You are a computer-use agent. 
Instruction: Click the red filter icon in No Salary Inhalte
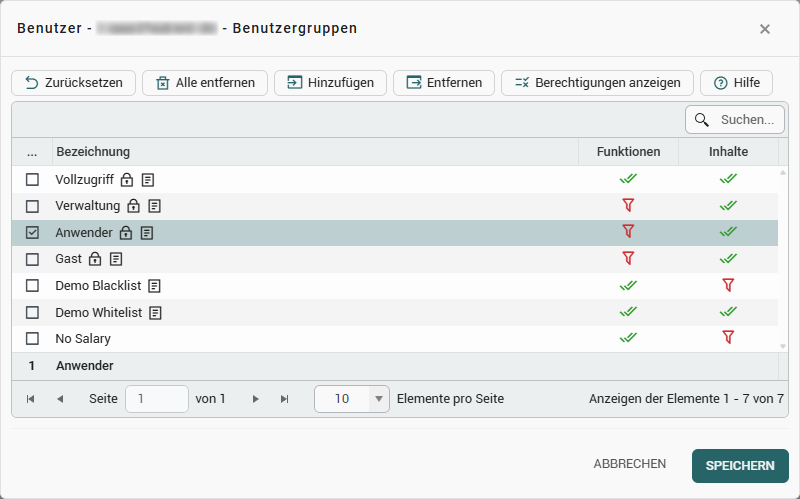click(728, 337)
